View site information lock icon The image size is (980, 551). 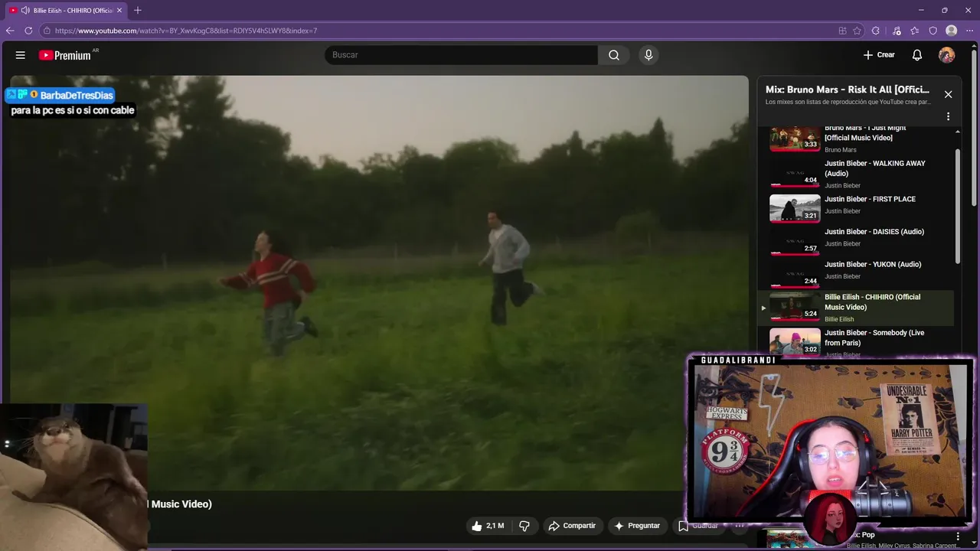click(47, 31)
